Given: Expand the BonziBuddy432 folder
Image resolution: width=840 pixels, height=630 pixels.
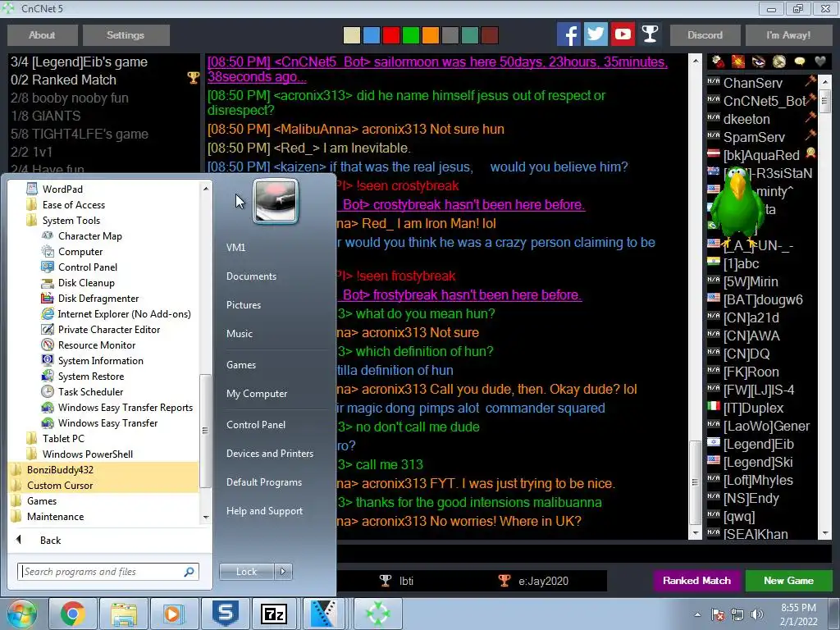Looking at the screenshot, I should point(60,470).
